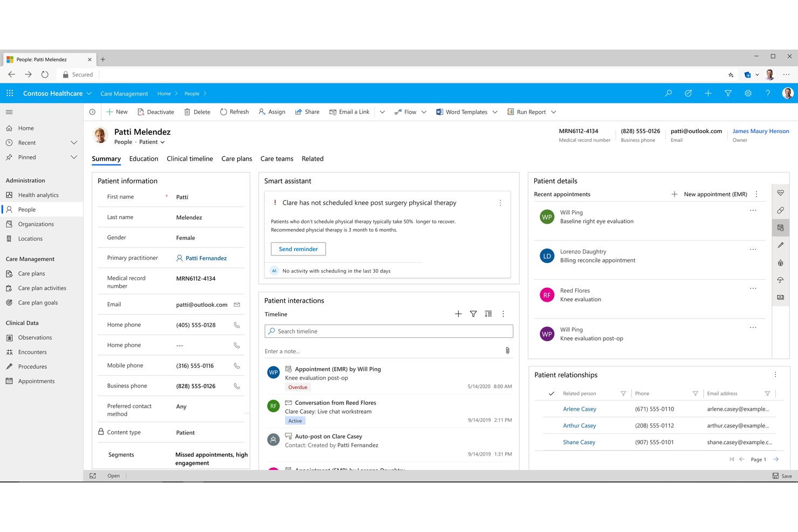Open more options on Smart assistant card

500,203
